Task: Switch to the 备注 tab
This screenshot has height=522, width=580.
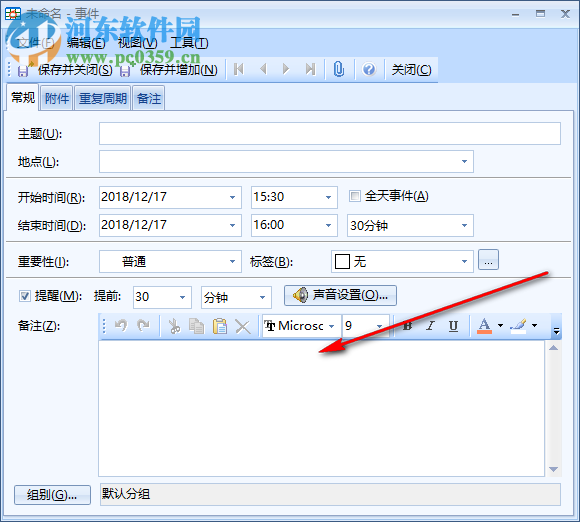Action: [149, 98]
